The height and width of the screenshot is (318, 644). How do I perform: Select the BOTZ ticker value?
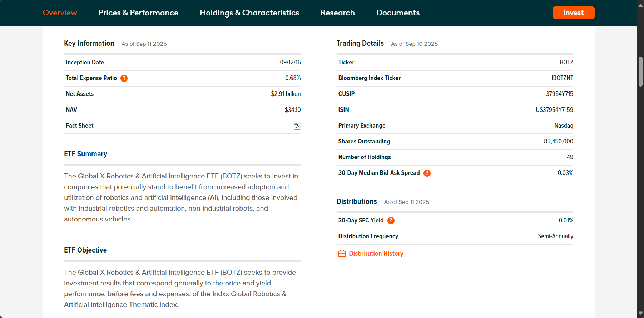(x=566, y=62)
